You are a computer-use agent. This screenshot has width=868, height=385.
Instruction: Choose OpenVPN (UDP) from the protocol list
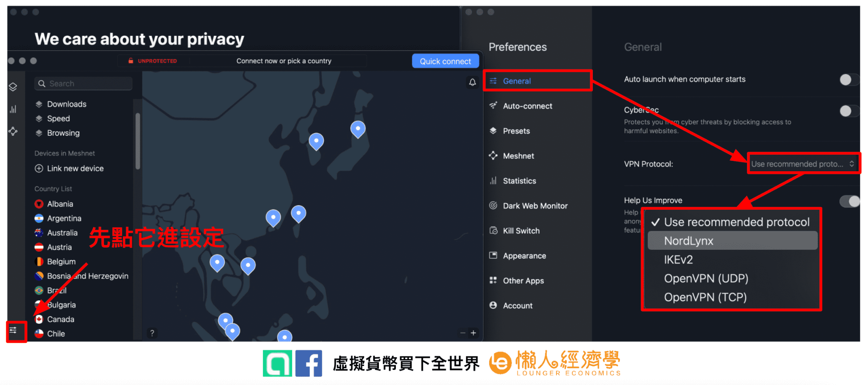click(732, 278)
